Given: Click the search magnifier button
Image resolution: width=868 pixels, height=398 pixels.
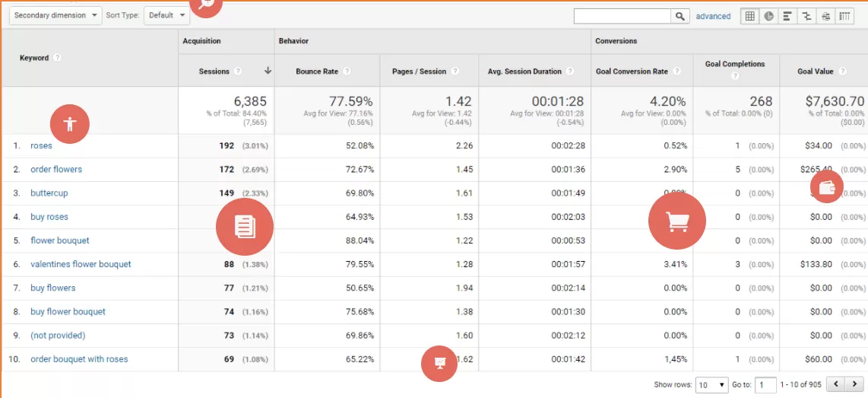Looking at the screenshot, I should [x=680, y=16].
